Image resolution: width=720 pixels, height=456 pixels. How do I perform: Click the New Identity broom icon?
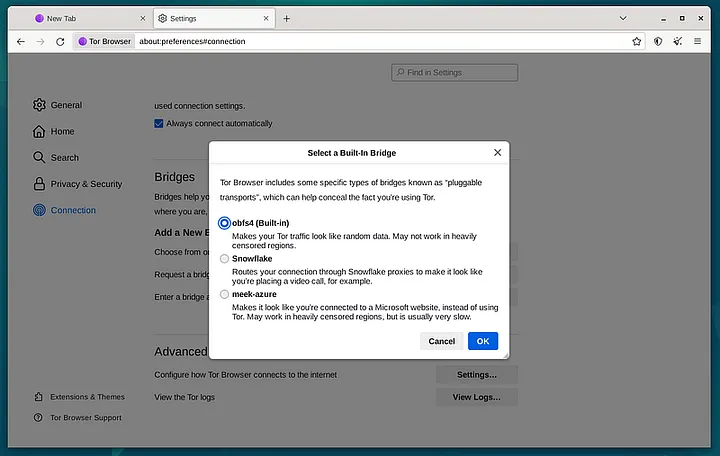click(678, 41)
